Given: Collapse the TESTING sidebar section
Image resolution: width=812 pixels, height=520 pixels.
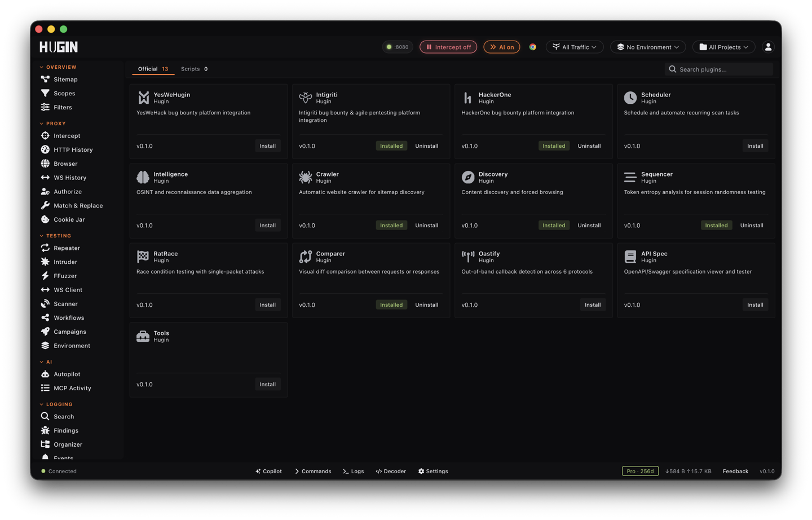Looking at the screenshot, I should (x=55, y=236).
